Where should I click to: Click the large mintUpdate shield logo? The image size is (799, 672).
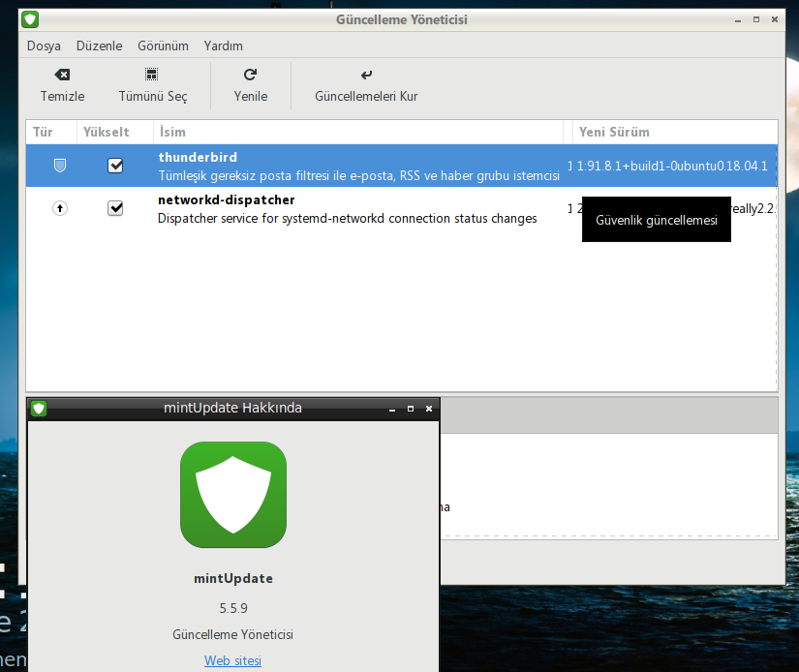(233, 495)
